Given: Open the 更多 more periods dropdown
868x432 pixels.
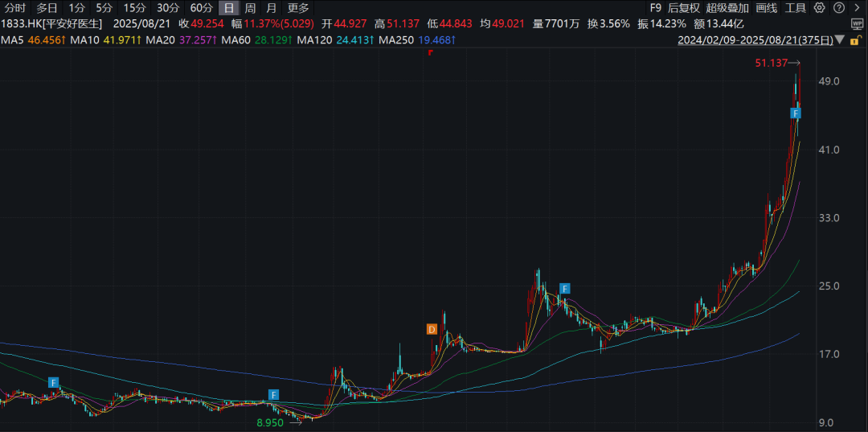Looking at the screenshot, I should coord(298,8).
